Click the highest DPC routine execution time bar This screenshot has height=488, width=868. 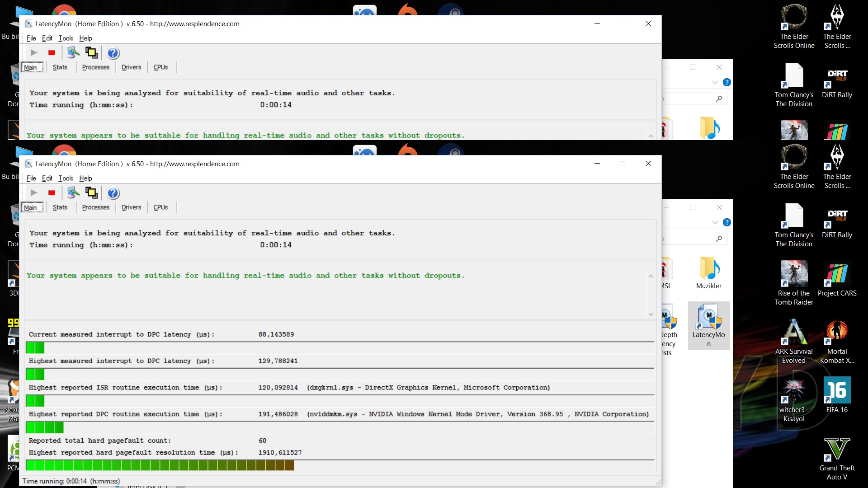tap(340, 427)
